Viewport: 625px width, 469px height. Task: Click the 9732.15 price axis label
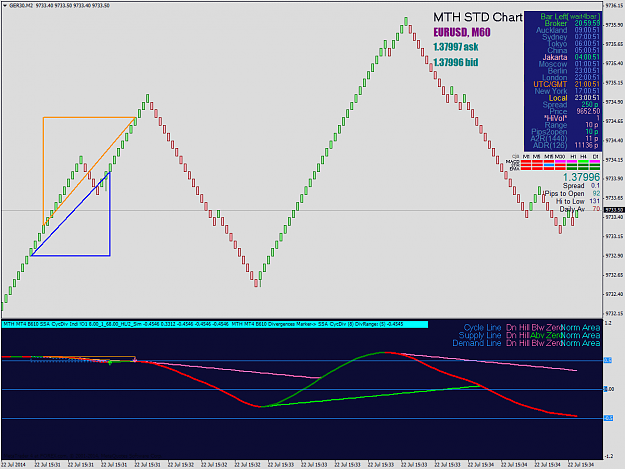(614, 314)
